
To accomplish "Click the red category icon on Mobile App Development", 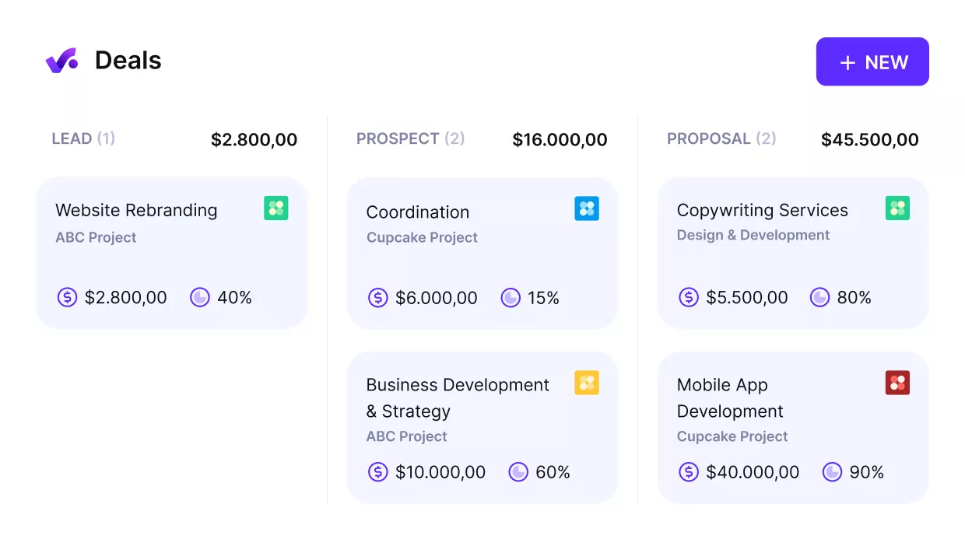I will click(897, 382).
